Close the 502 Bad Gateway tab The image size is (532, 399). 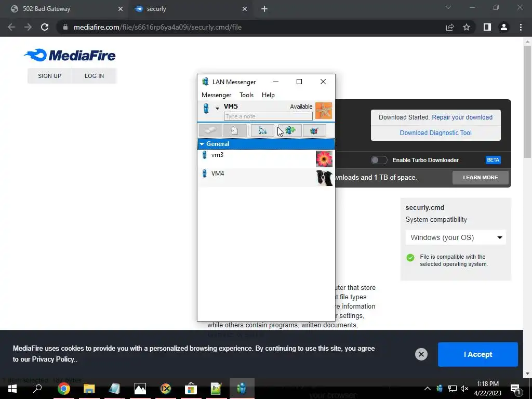(x=120, y=9)
